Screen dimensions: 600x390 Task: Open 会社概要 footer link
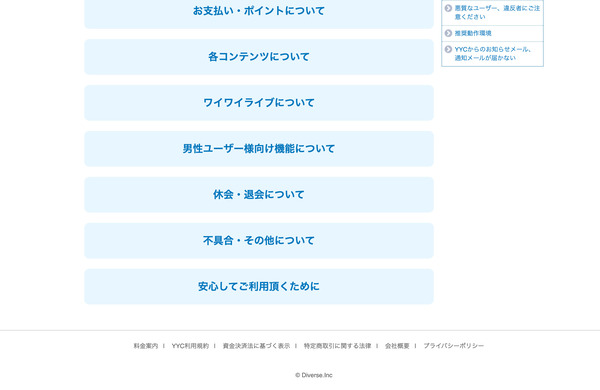coord(397,346)
